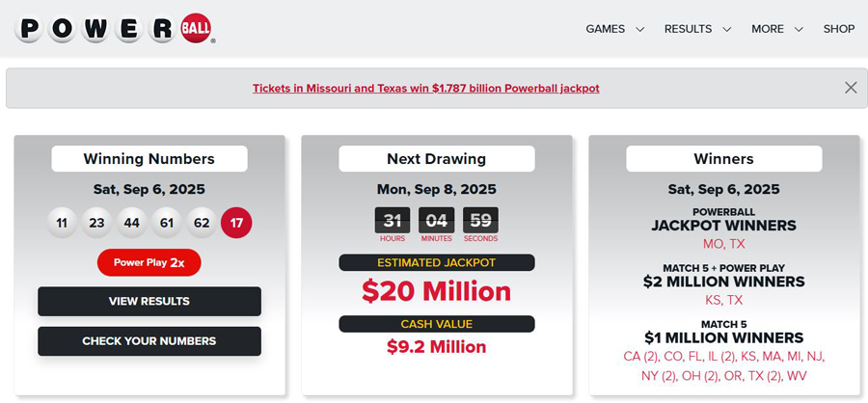This screenshot has height=403, width=868.
Task: Click the Winning Numbers card heading
Action: click(x=149, y=159)
